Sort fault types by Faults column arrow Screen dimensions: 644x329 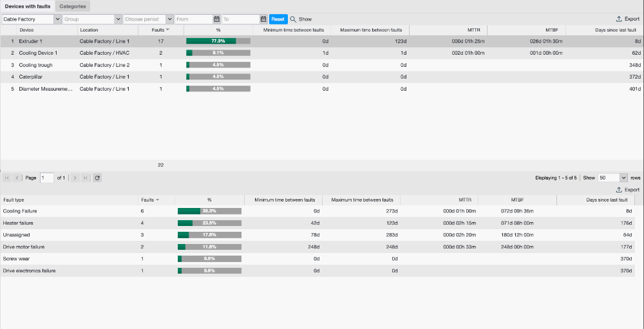(x=158, y=200)
